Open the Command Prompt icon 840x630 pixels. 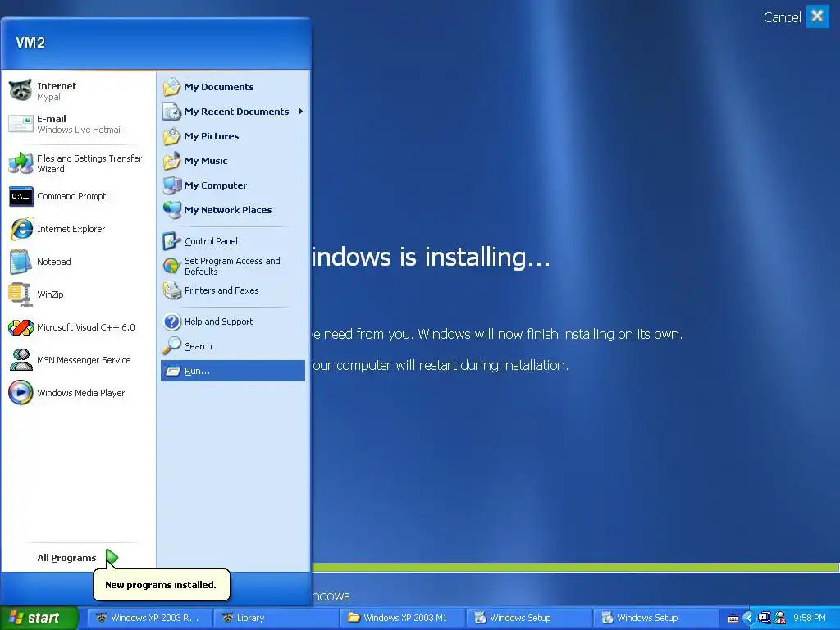click(21, 196)
